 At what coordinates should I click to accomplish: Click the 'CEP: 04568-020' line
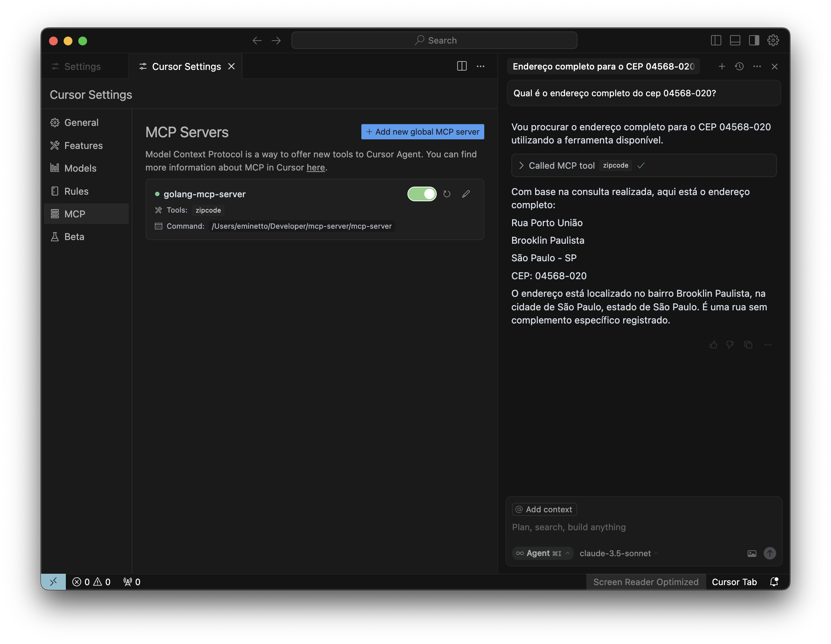point(549,276)
